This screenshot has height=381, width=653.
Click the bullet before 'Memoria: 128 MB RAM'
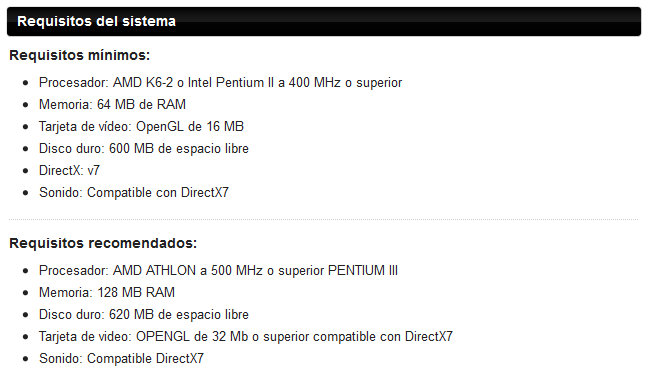[26, 293]
